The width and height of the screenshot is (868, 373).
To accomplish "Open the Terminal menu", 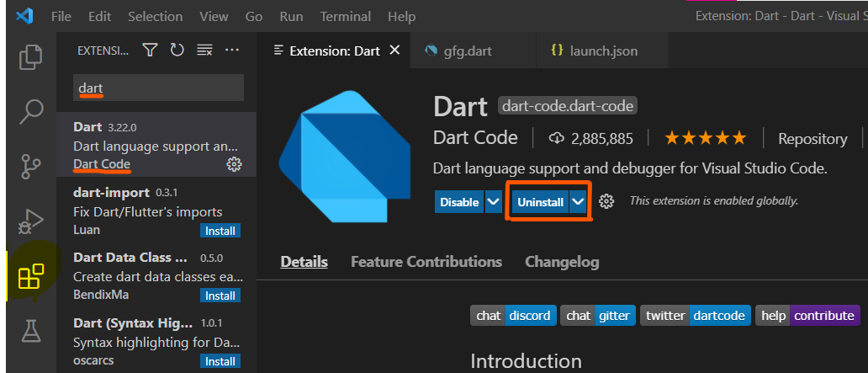I will click(x=346, y=17).
